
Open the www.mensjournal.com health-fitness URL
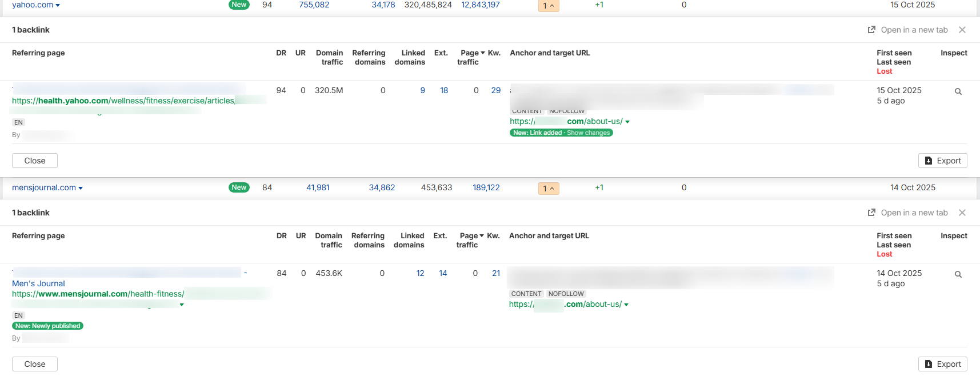click(x=98, y=294)
